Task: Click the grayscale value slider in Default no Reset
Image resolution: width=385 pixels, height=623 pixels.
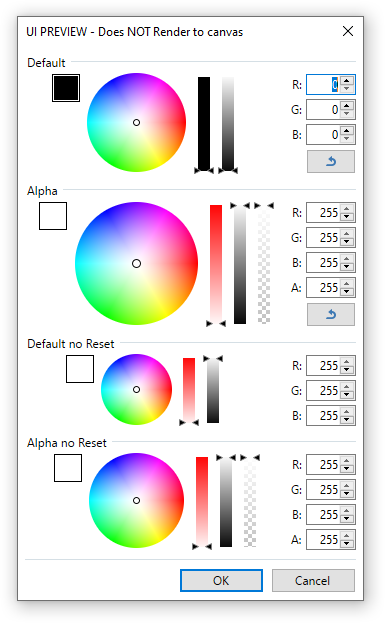Action: [213, 391]
